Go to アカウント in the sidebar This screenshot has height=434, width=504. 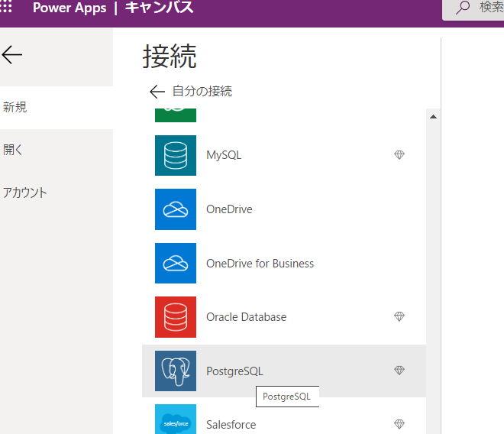point(25,193)
